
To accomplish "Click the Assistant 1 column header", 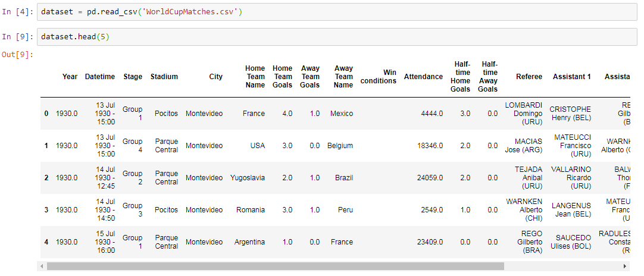I will coord(571,77).
